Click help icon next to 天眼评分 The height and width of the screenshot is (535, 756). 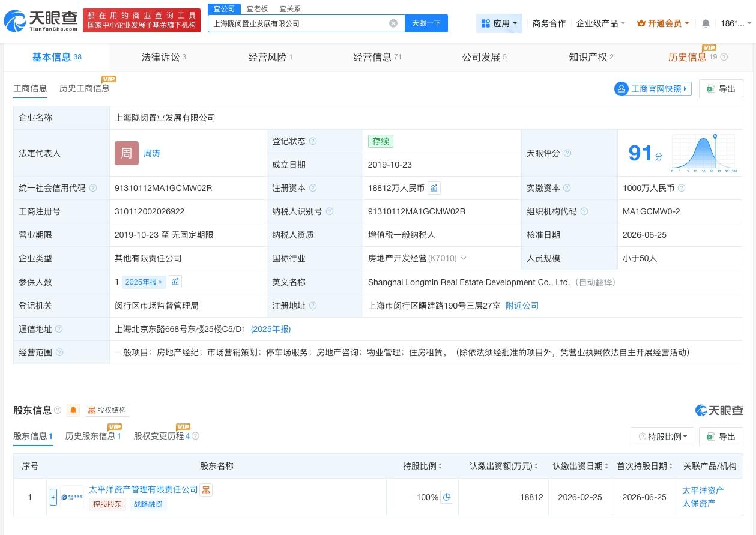(x=567, y=153)
